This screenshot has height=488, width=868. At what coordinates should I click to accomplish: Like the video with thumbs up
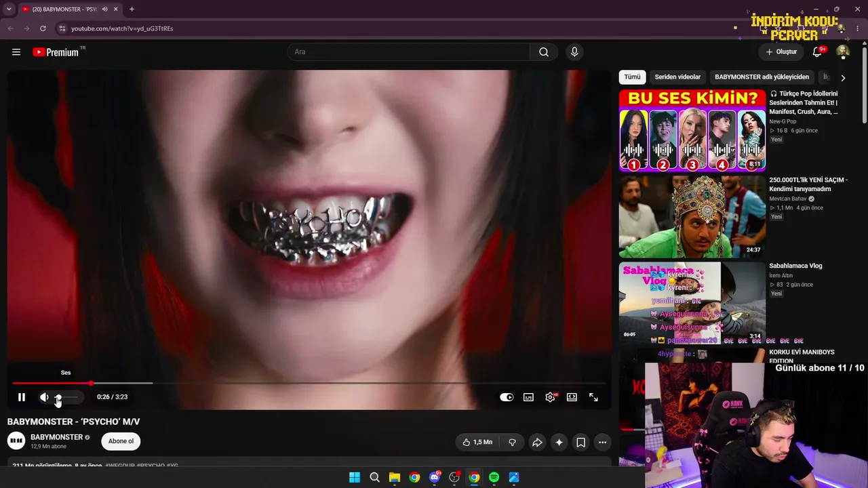[x=478, y=443]
